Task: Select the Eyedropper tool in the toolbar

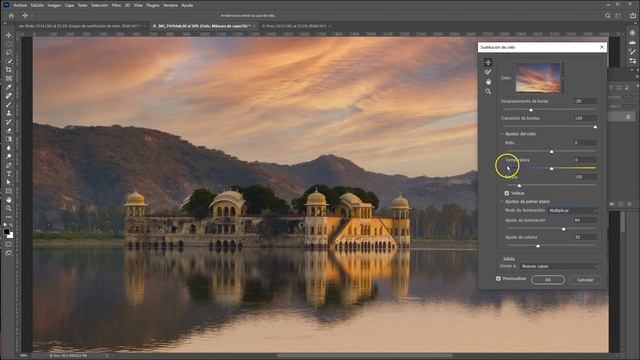Action: (9, 87)
